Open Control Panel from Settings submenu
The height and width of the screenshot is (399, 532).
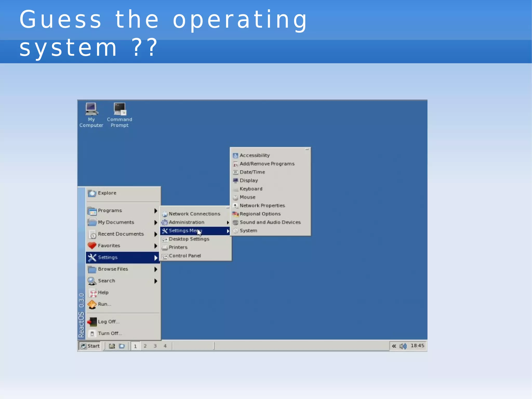(x=185, y=256)
